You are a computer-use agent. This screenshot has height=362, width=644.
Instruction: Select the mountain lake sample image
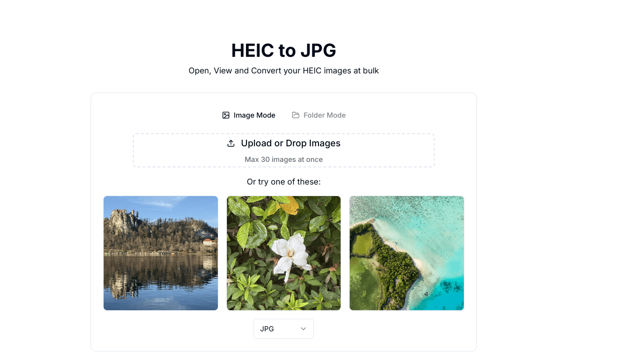point(160,253)
